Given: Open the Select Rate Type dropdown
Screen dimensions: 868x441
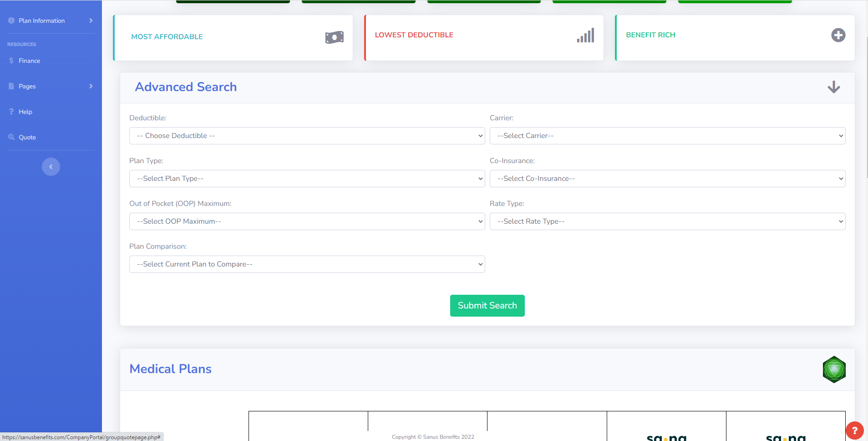Looking at the screenshot, I should (667, 221).
